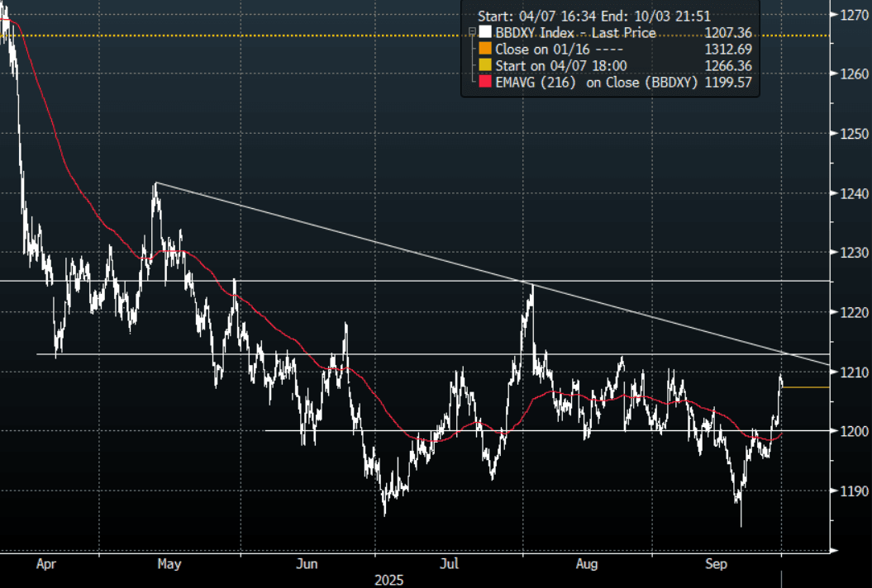Viewport: 872px width, 588px height.
Task: Click the Sep month label on time axis
Action: (x=717, y=565)
